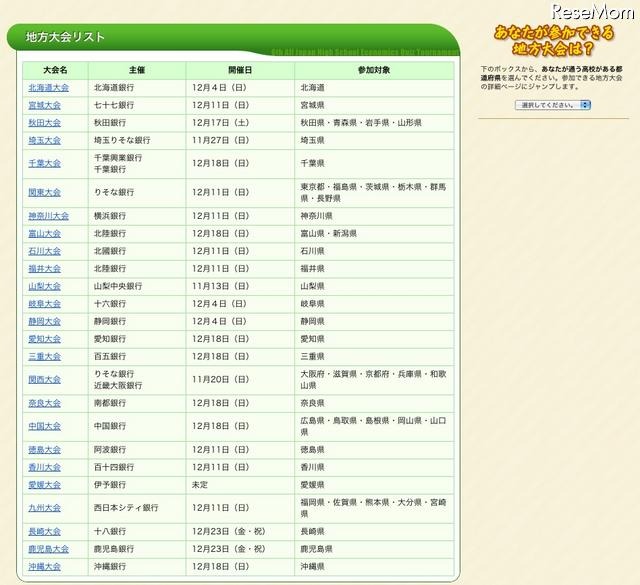Viewport: 640px width, 585px height.
Task: Open the 北海道大会 link
Action: pyautogui.click(x=48, y=88)
